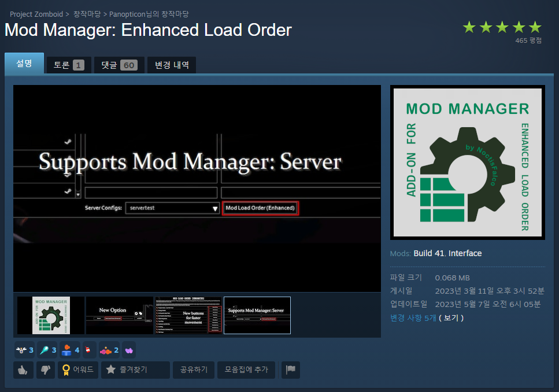Screen dimensions: 559x392
Task: Open Project Zomboid breadcrumb link
Action: tap(36, 14)
